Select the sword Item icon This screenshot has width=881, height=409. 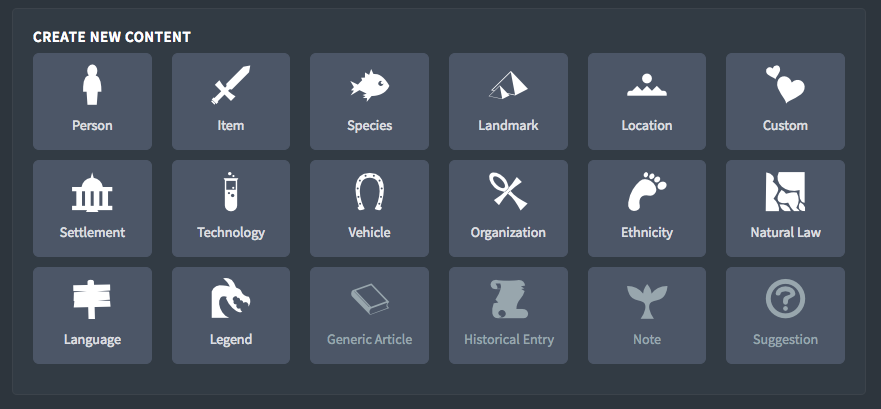(x=231, y=85)
